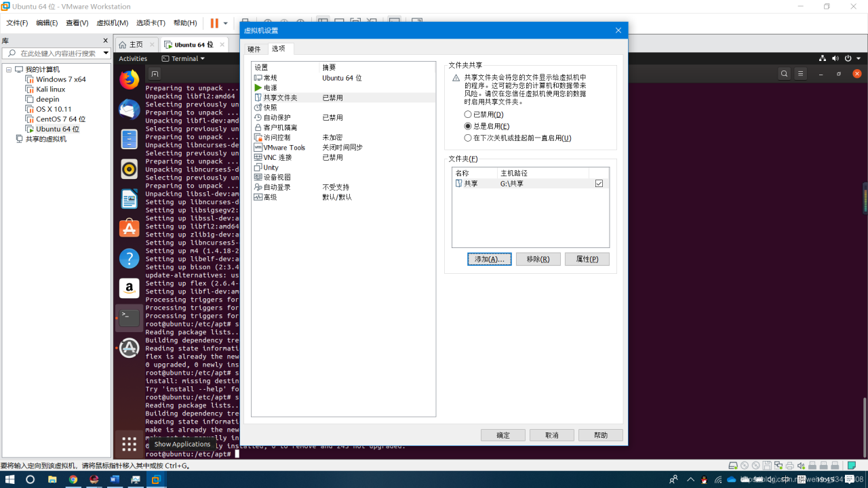Click the Ubuntu power icon

point(848,58)
